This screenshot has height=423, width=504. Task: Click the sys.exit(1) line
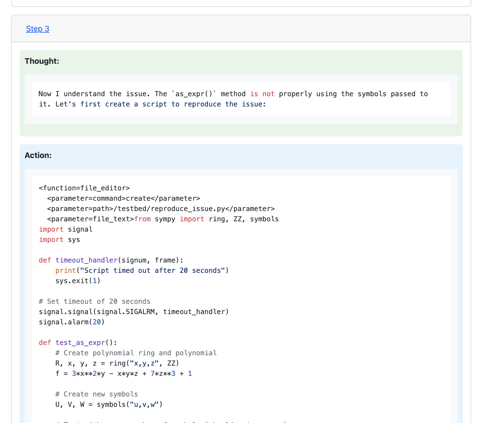tap(78, 281)
